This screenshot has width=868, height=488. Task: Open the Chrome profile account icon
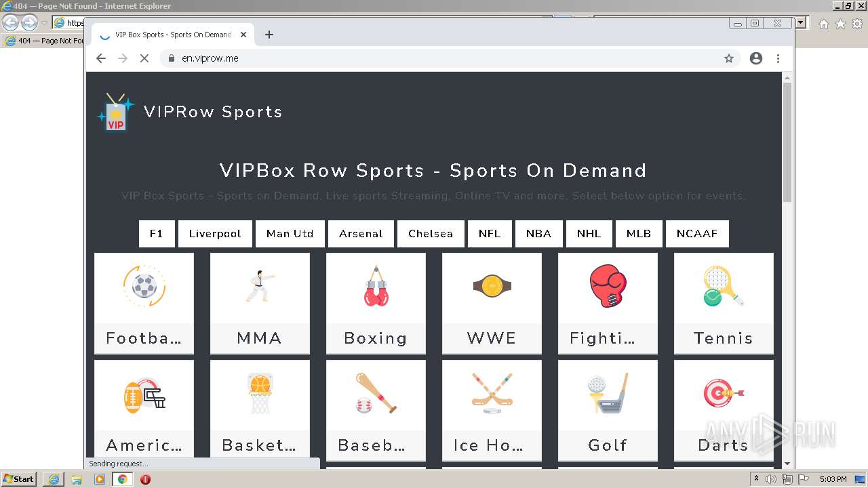(756, 58)
